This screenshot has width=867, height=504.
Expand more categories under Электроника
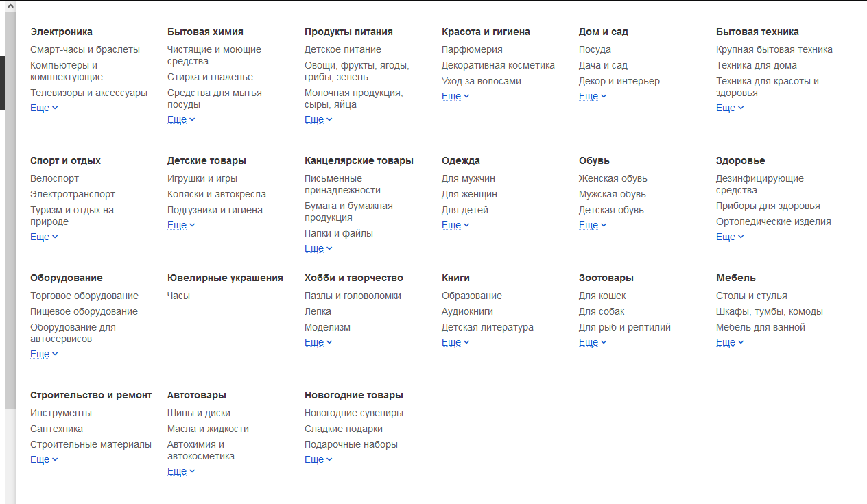[44, 108]
